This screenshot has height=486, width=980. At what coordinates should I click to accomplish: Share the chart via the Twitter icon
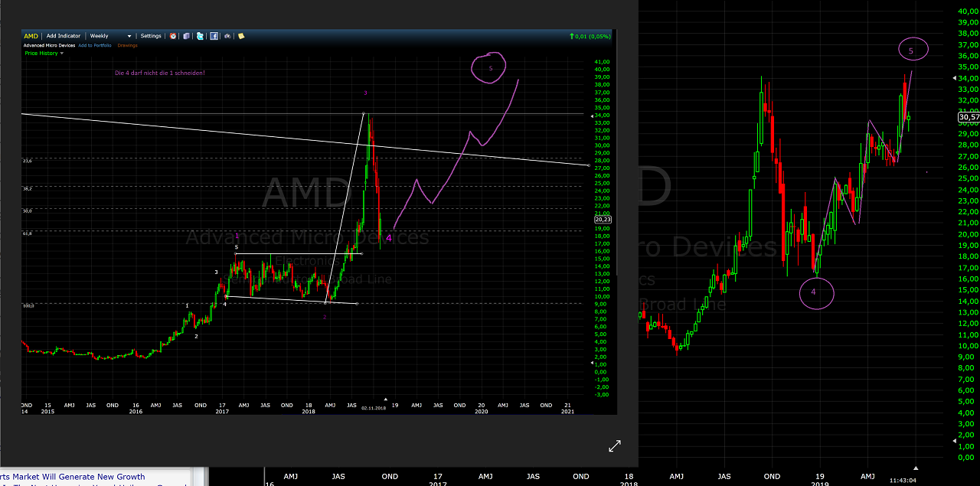200,36
